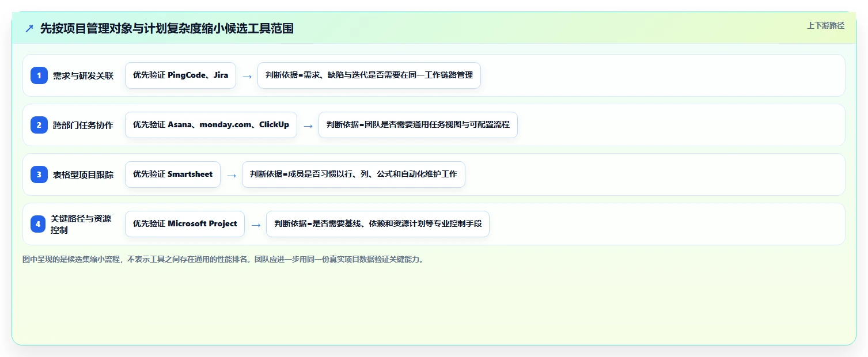Screen dimensions: 868x357
Task: Click the 上下游路径 label
Action: (825, 25)
